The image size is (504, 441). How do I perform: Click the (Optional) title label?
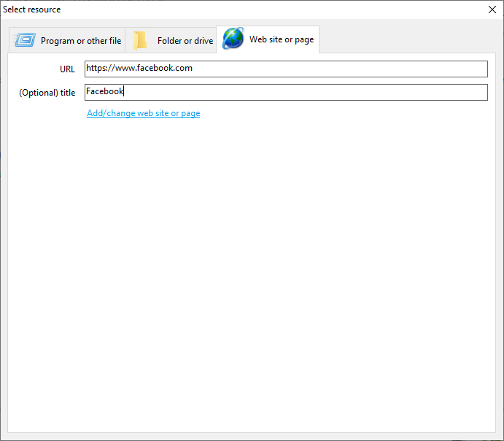(47, 93)
